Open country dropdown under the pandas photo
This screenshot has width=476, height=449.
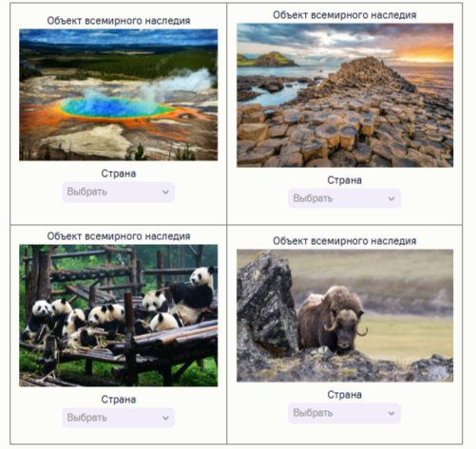click(118, 418)
